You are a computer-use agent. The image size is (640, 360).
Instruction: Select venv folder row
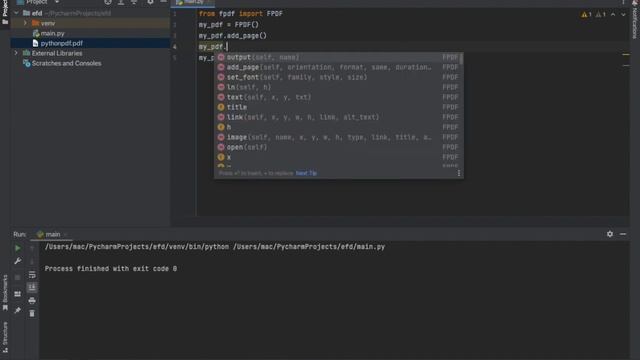(x=90, y=23)
